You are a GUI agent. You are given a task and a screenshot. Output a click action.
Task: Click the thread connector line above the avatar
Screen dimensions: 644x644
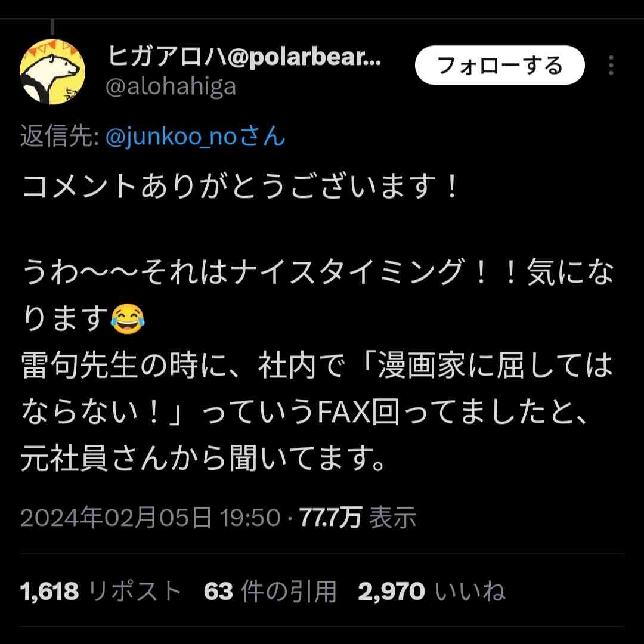click(x=52, y=27)
